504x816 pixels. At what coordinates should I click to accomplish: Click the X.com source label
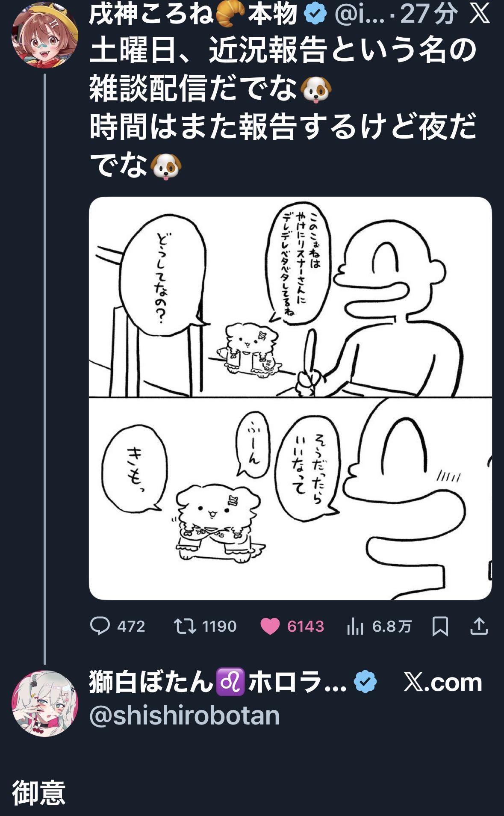442,682
